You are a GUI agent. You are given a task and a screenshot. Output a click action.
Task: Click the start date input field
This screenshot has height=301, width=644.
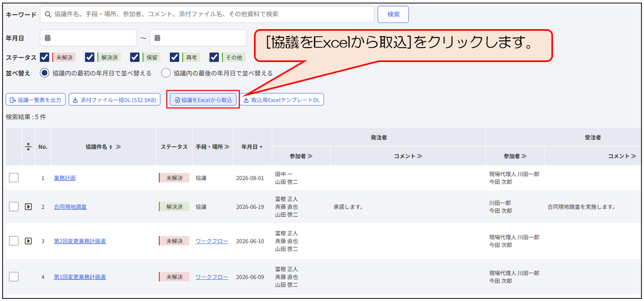(x=88, y=38)
